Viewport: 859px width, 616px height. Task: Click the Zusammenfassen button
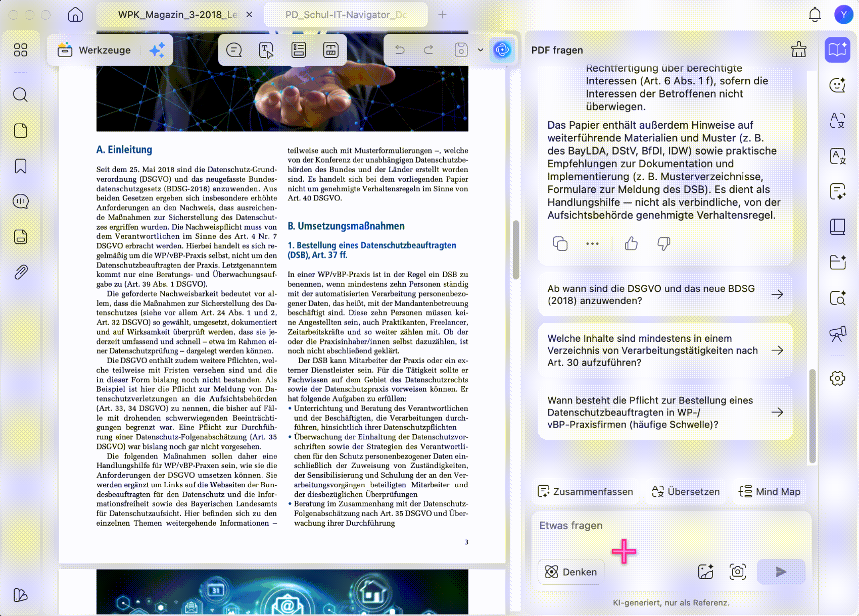585,491
